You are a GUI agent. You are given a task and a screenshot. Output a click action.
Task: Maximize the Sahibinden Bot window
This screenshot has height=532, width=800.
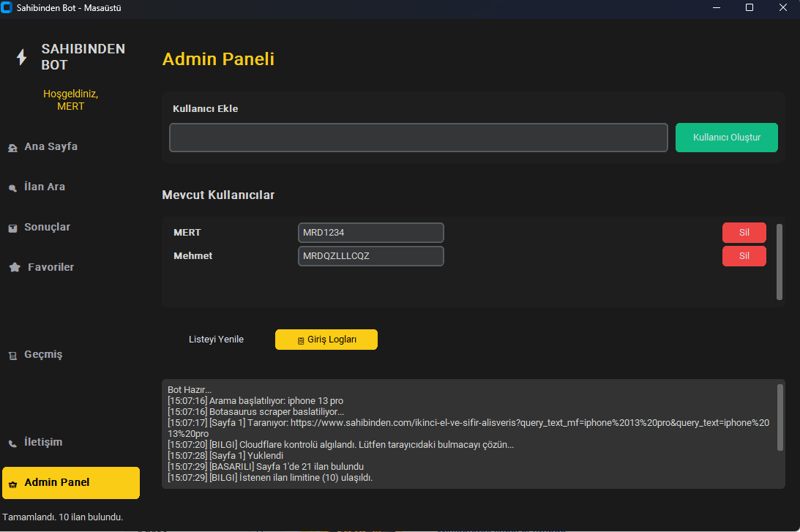point(749,7)
